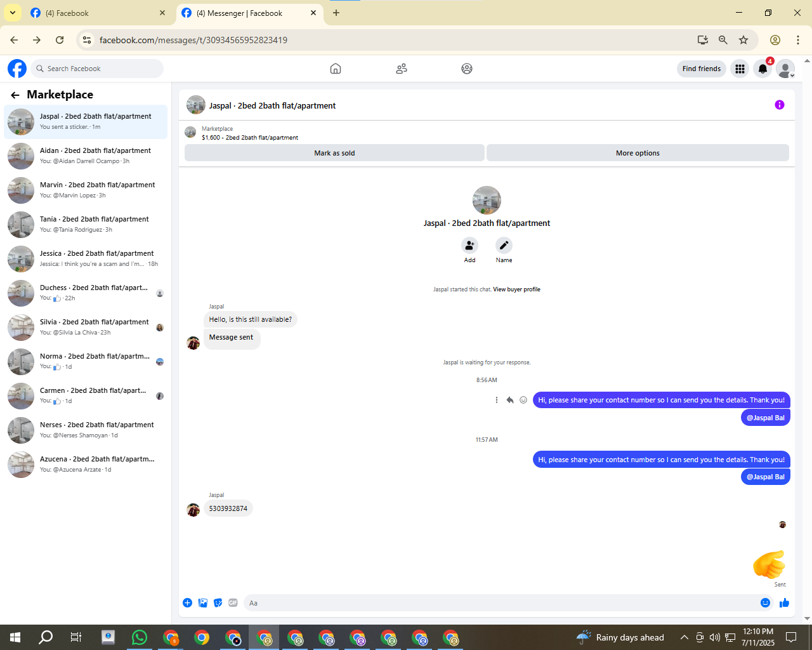The image size is (812, 650).
Task: Mark the listing as sold
Action: 334,153
